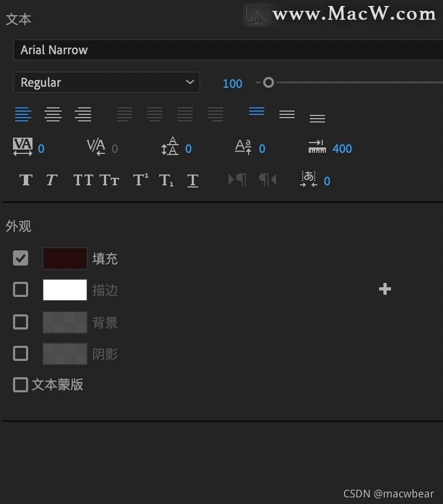Select right align text
Screen dimensions: 443x504
[83, 114]
